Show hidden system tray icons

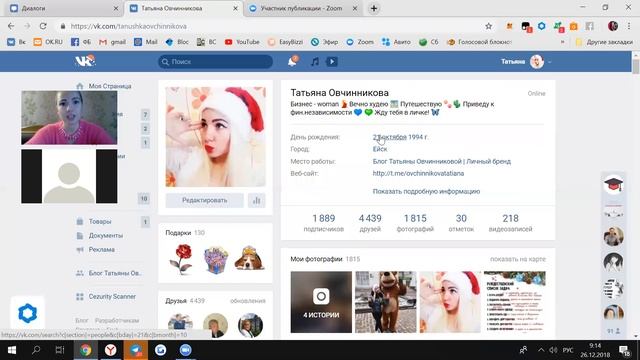pyautogui.click(x=541, y=350)
